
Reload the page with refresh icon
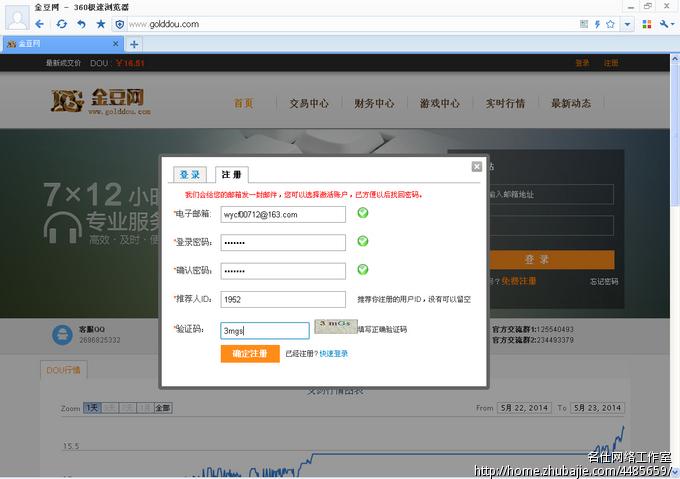point(62,24)
